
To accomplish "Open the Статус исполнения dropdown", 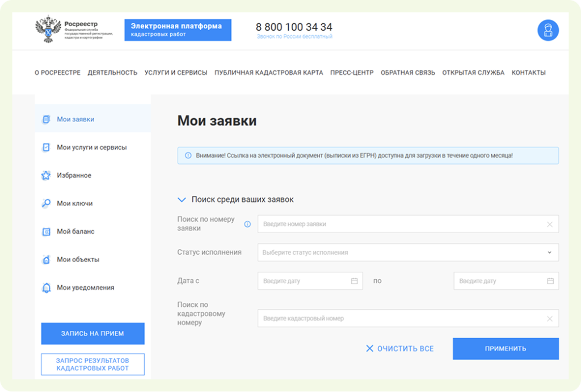I will click(x=407, y=252).
